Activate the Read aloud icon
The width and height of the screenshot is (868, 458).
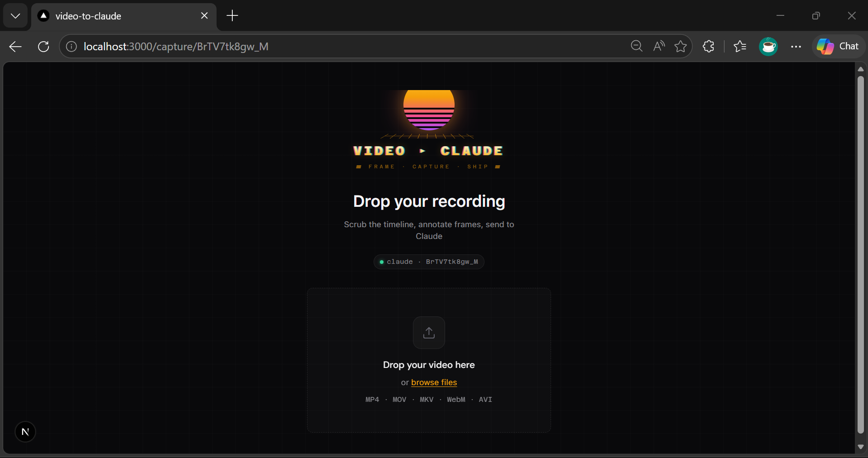pyautogui.click(x=659, y=46)
